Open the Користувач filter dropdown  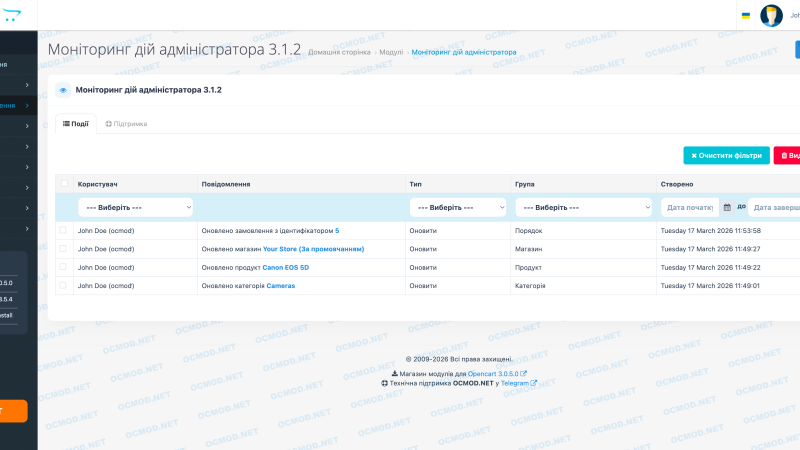coord(135,207)
